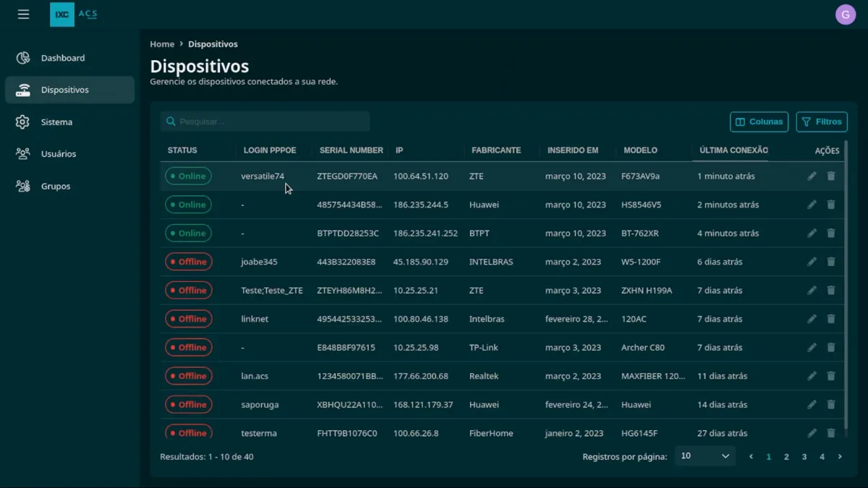This screenshot has width=868, height=488.
Task: Jump to results page 4
Action: pos(822,457)
